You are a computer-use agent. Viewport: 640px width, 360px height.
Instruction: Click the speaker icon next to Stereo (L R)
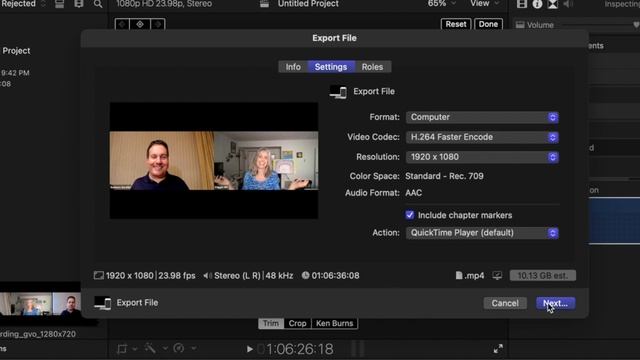(x=207, y=276)
